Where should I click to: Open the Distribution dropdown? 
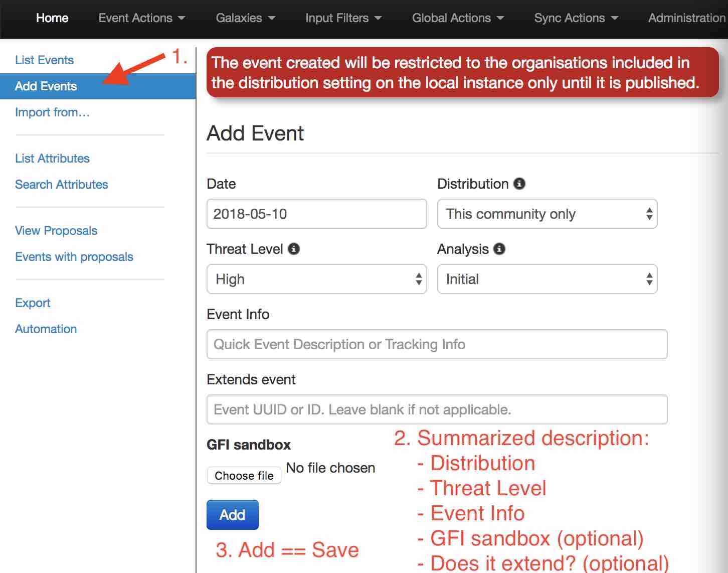[x=547, y=214]
